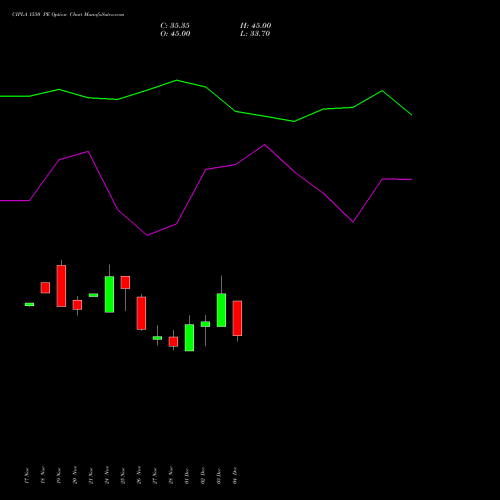
Task: Select the small green candle above 02 Dec
Action: [205, 324]
